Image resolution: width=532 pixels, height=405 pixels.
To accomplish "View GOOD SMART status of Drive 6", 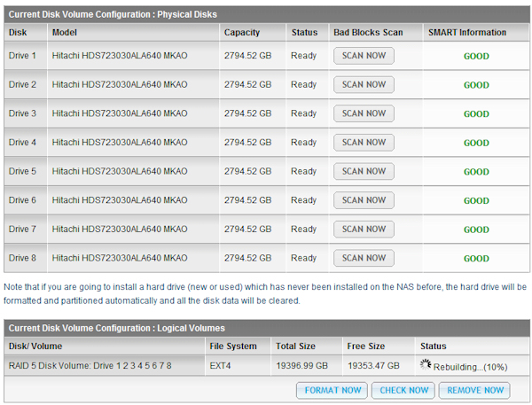I will tap(476, 201).
